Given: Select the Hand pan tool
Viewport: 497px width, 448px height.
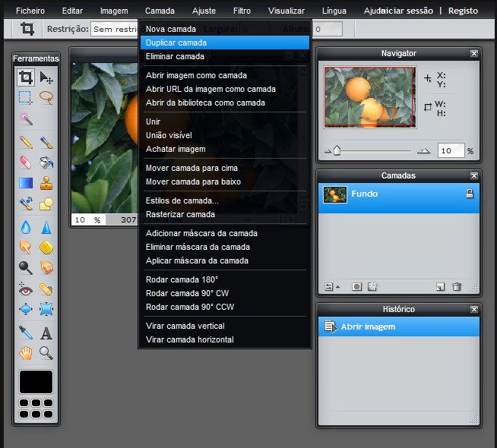Looking at the screenshot, I should point(26,353).
